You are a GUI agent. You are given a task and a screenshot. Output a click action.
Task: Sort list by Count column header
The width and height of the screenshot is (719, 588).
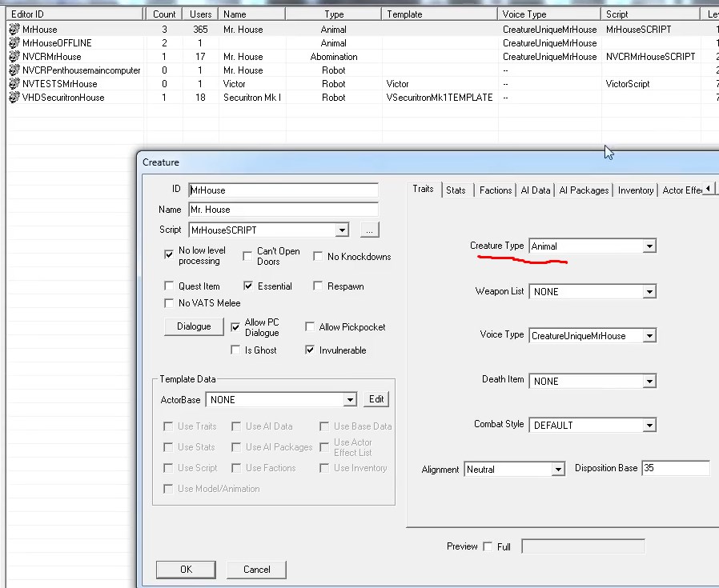point(164,14)
